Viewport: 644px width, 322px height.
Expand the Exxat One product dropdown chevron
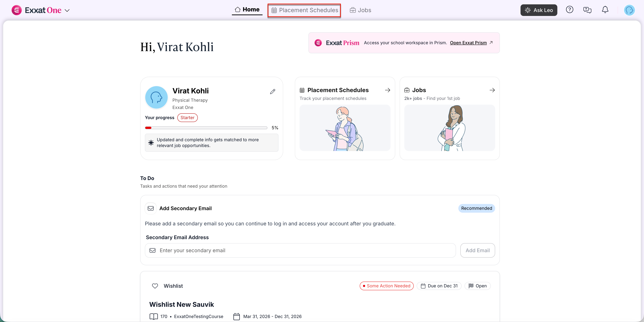67,11
